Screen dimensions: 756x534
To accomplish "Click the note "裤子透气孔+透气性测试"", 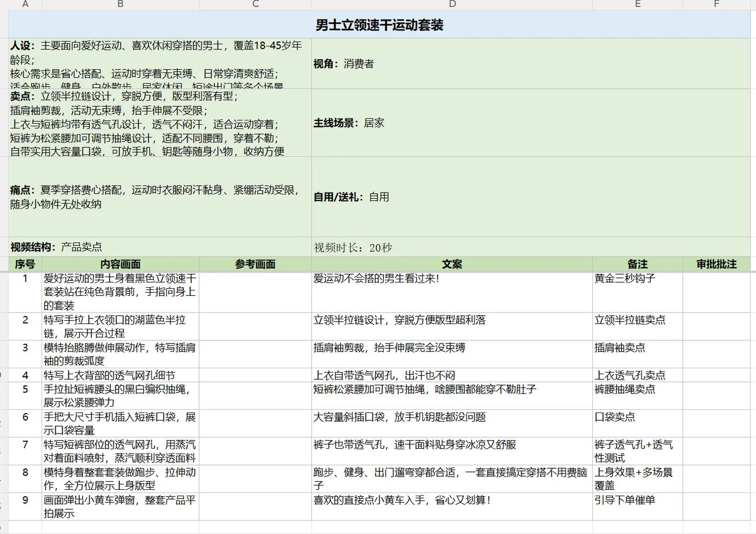I will pos(634,451).
